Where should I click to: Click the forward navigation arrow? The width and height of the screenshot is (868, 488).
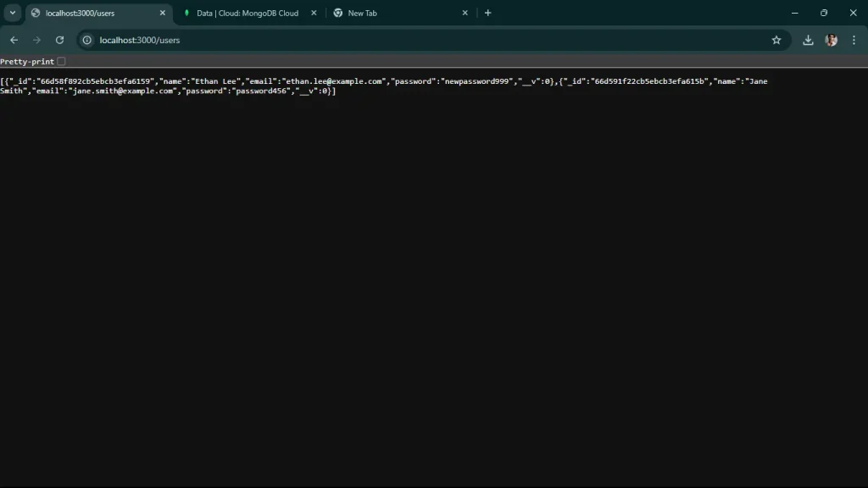click(x=36, y=40)
